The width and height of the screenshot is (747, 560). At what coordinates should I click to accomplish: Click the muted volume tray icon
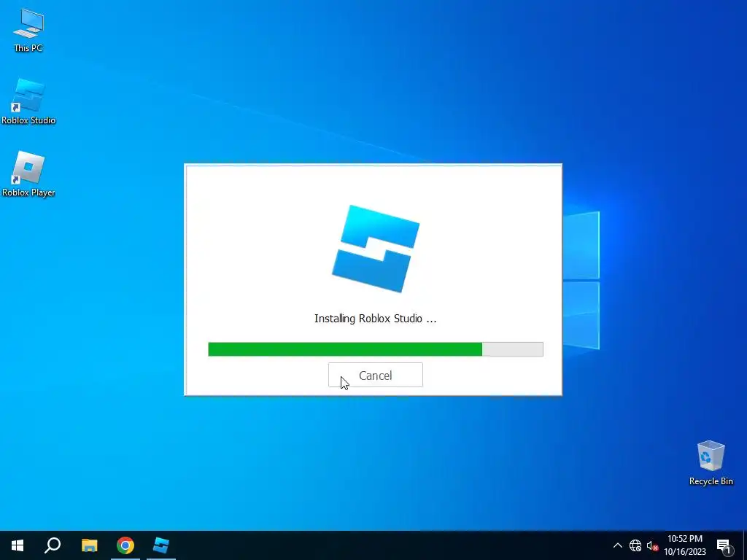[652, 545]
